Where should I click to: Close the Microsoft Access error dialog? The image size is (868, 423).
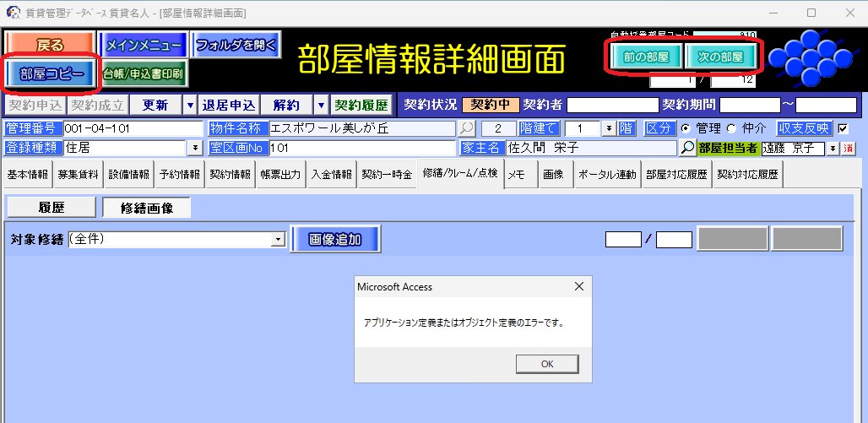[x=578, y=287]
